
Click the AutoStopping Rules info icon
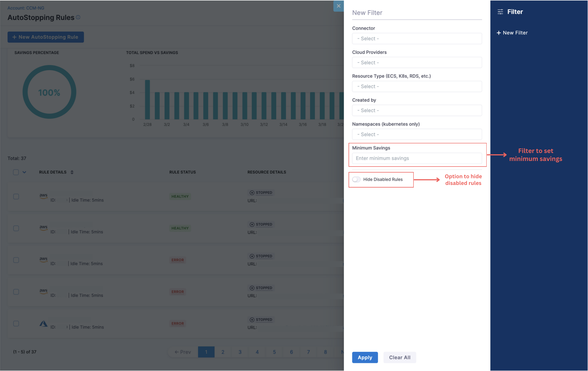[x=78, y=17]
